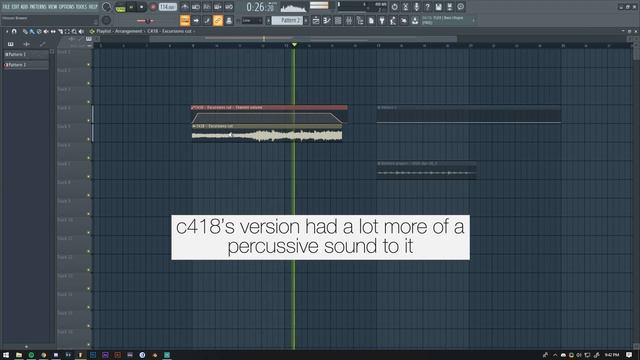
Task: Open the ADD menu
Action: (x=24, y=7)
